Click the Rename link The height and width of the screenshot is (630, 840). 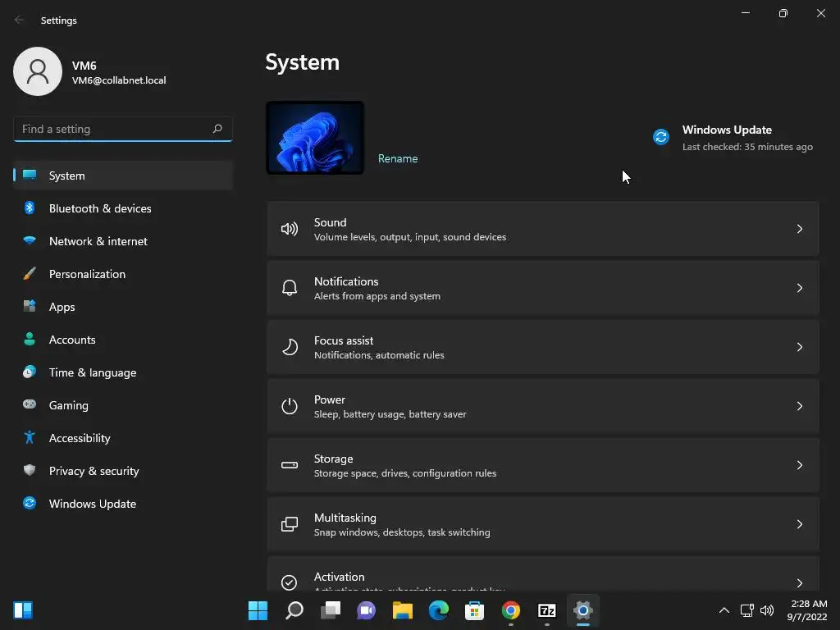pyautogui.click(x=398, y=158)
